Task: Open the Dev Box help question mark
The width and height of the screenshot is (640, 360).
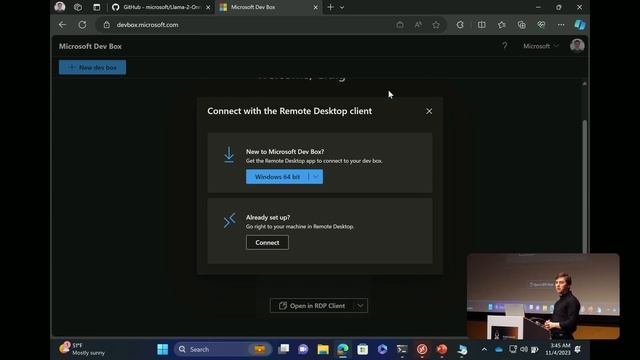Action: click(505, 46)
